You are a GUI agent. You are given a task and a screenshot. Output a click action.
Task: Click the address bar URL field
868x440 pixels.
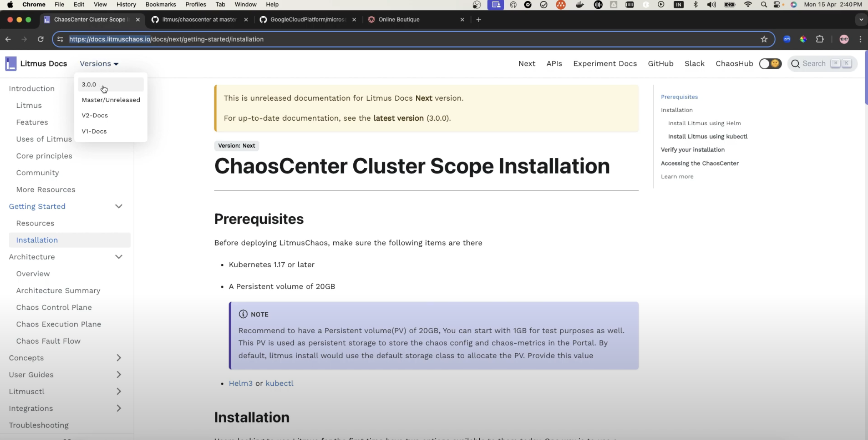(x=375, y=39)
